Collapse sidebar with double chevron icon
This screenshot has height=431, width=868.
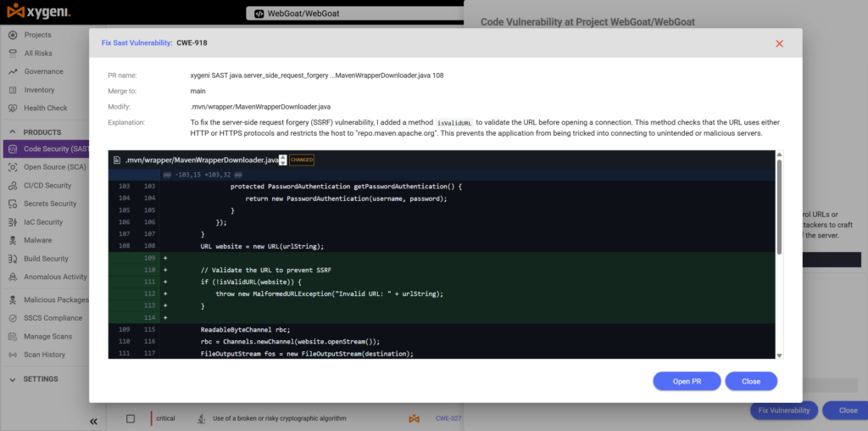(x=93, y=421)
